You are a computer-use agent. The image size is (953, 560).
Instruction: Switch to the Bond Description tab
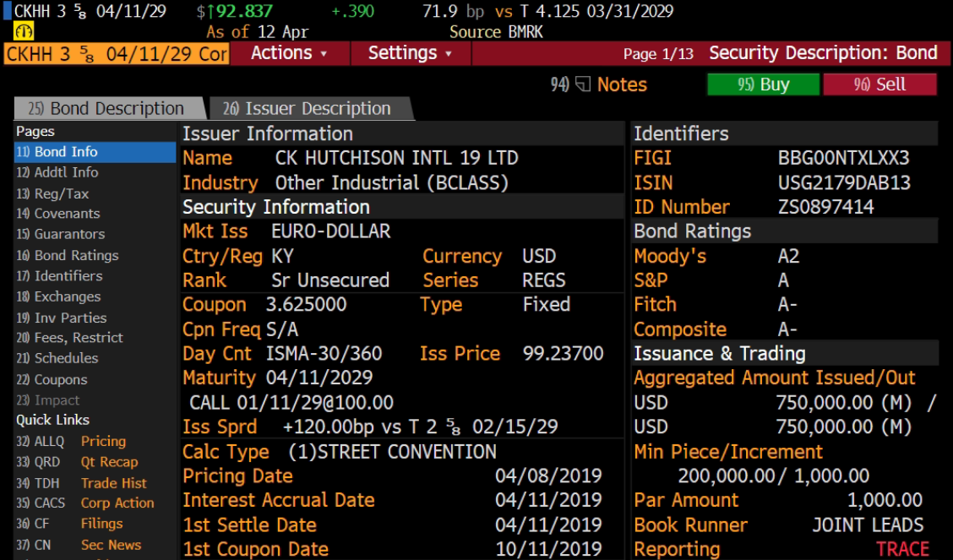pyautogui.click(x=109, y=108)
